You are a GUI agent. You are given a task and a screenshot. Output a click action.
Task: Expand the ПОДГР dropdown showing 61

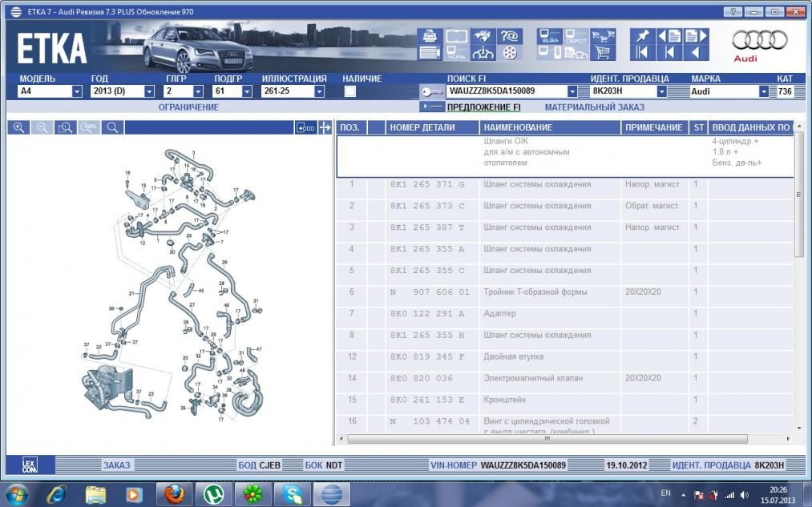(x=247, y=91)
